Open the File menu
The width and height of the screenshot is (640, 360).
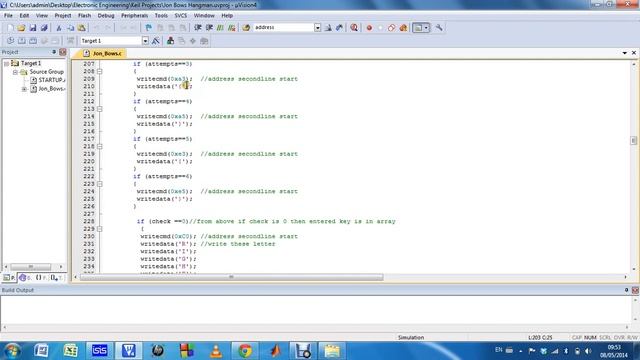[9, 16]
